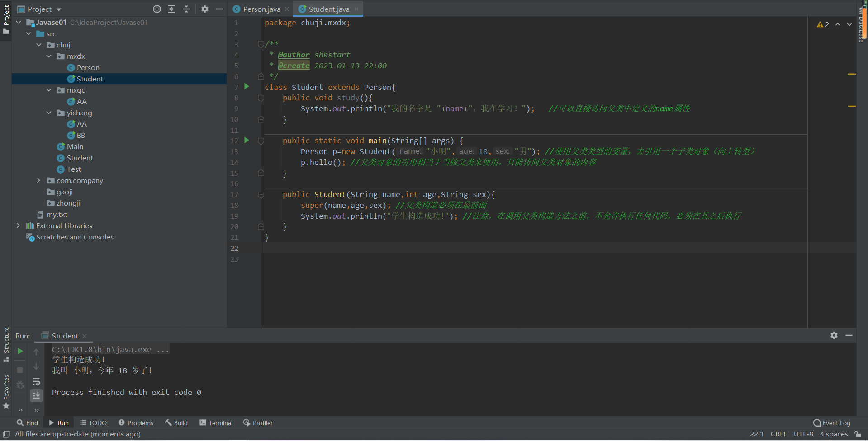
Task: Click the up stack trace arrow
Action: click(36, 352)
